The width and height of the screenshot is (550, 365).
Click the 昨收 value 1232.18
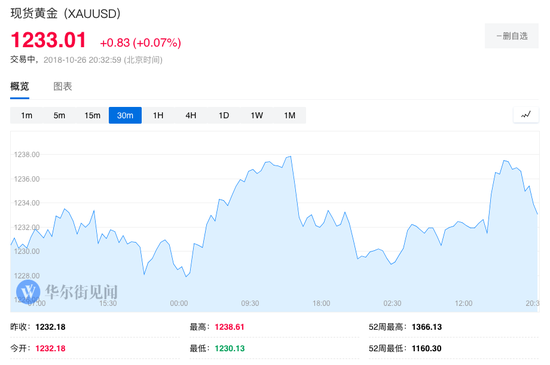[x=51, y=327]
